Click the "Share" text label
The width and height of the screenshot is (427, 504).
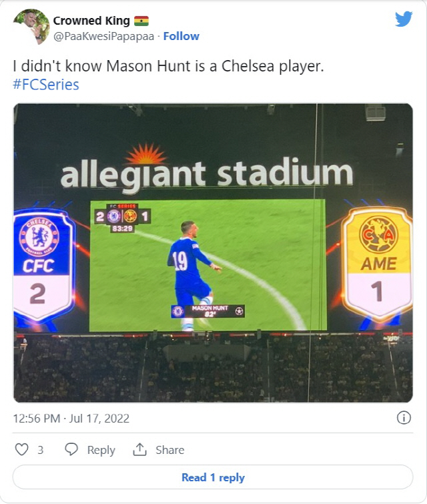coord(169,450)
